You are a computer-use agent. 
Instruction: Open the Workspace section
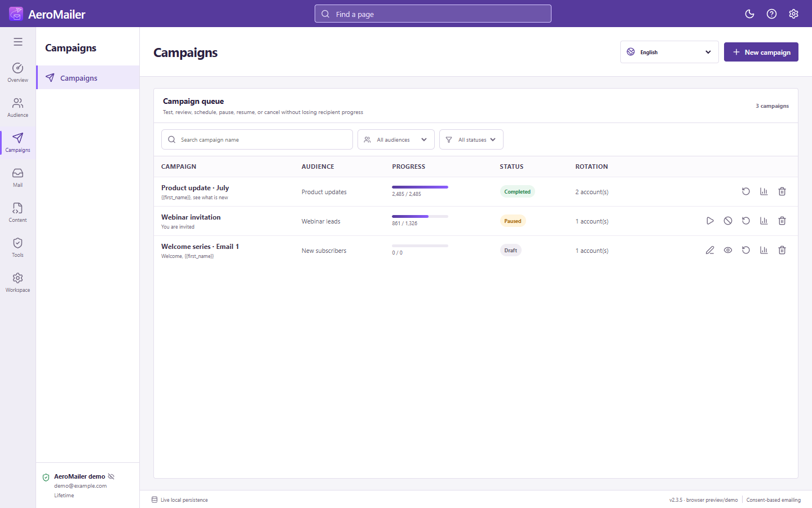point(18,283)
